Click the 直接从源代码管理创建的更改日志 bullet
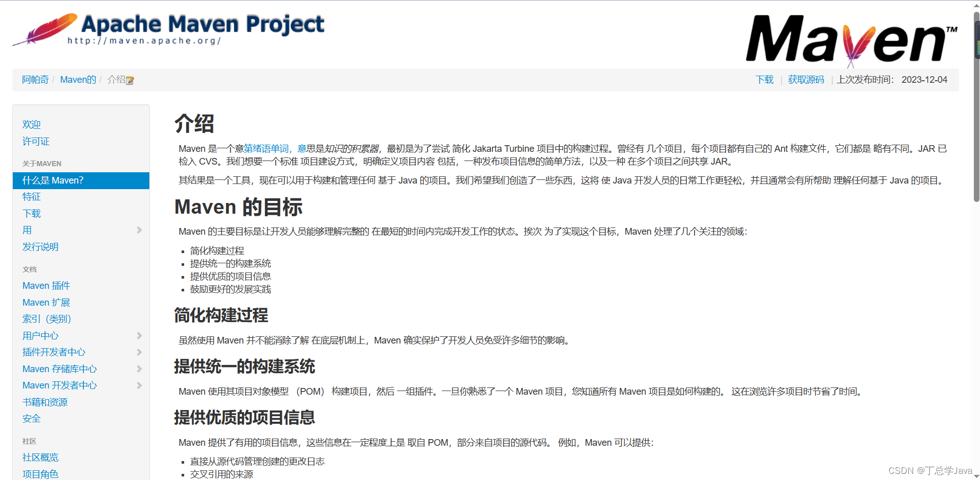The image size is (980, 480). coord(257,462)
